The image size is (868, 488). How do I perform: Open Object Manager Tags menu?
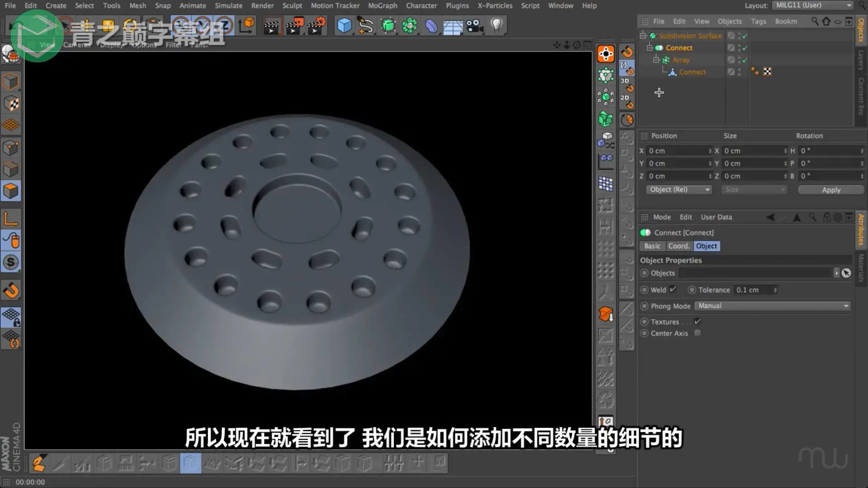(758, 21)
